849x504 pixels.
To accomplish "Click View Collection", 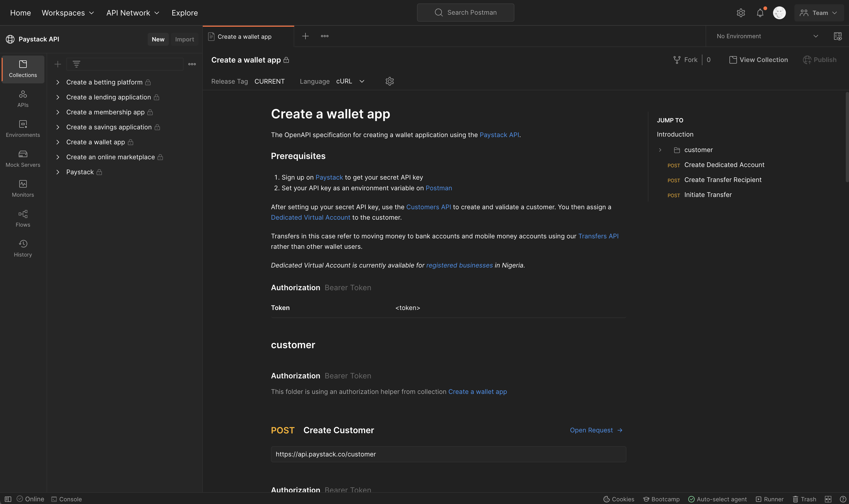I will 758,60.
